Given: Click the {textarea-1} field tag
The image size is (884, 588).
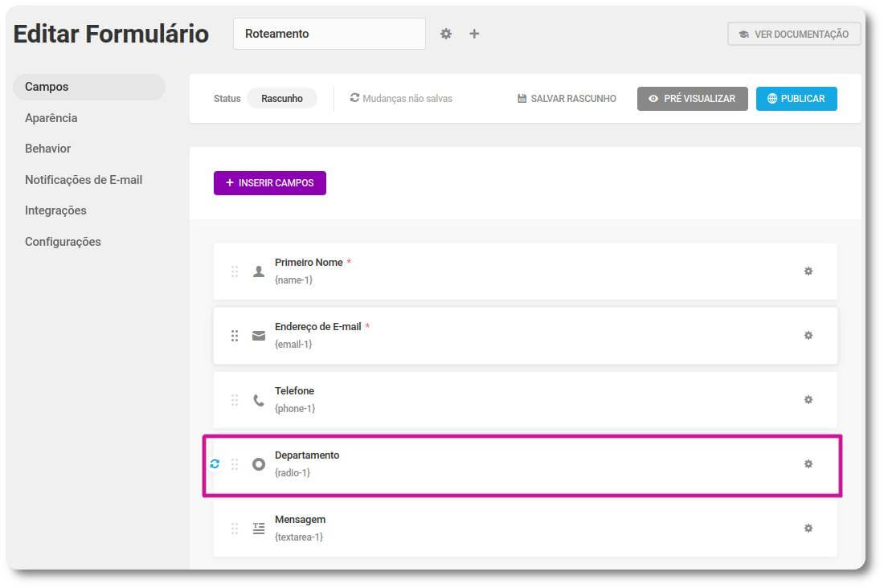Looking at the screenshot, I should pos(299,537).
